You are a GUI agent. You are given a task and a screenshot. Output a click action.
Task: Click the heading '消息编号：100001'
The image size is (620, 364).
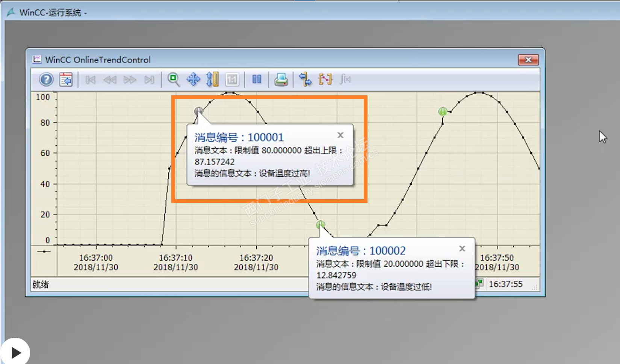pyautogui.click(x=239, y=137)
